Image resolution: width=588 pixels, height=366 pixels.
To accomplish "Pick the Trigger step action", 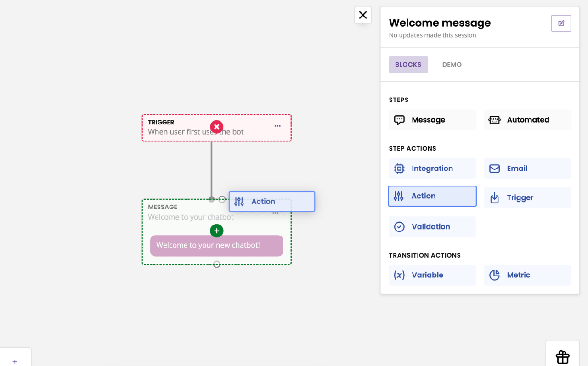I will [x=527, y=198].
